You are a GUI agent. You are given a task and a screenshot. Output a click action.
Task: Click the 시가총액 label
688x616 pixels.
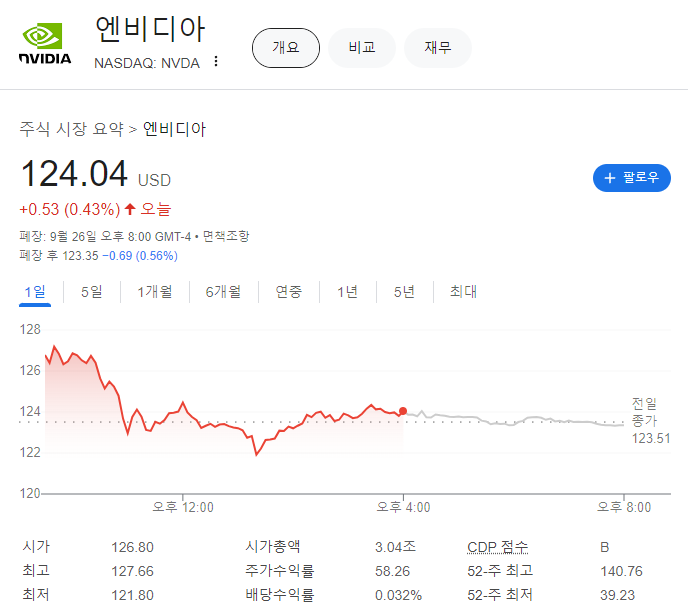pos(272,547)
